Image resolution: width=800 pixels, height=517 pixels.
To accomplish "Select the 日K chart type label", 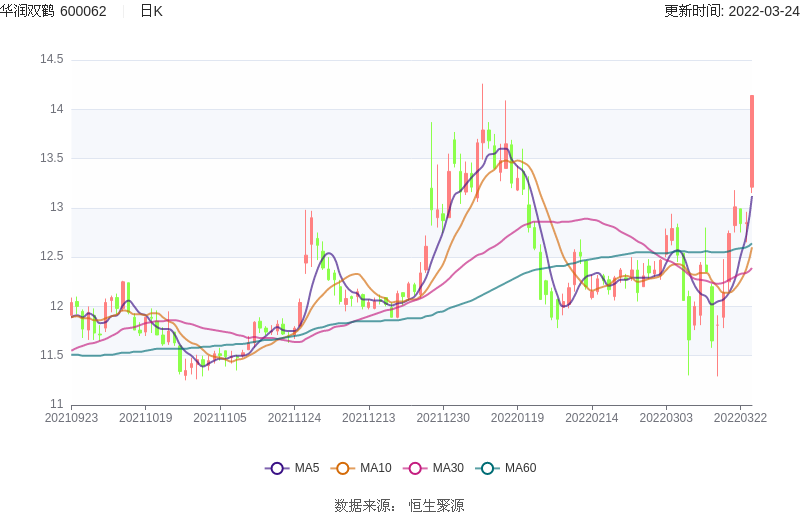I will 151,11.
